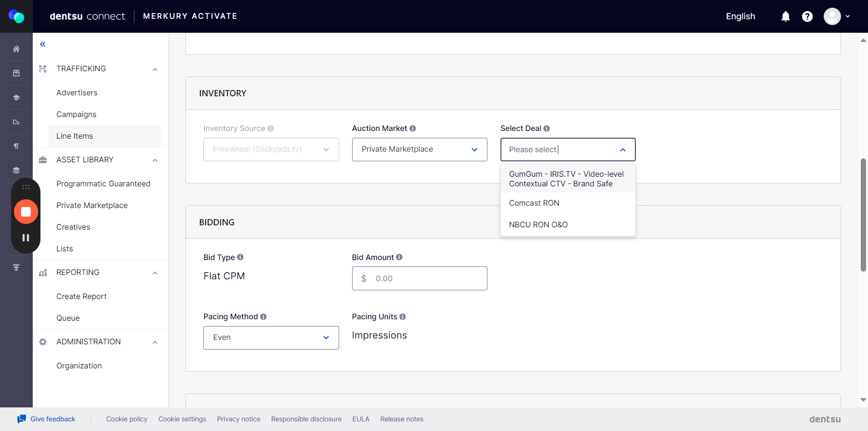The image size is (868, 431).
Task: Click the Administration gear icon
Action: click(x=43, y=342)
